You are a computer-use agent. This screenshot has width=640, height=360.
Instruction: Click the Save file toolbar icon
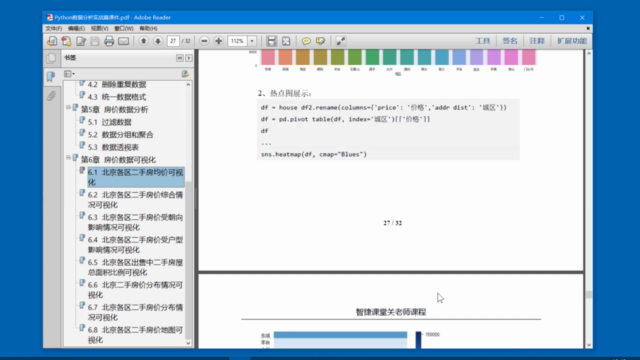pyautogui.click(x=95, y=41)
